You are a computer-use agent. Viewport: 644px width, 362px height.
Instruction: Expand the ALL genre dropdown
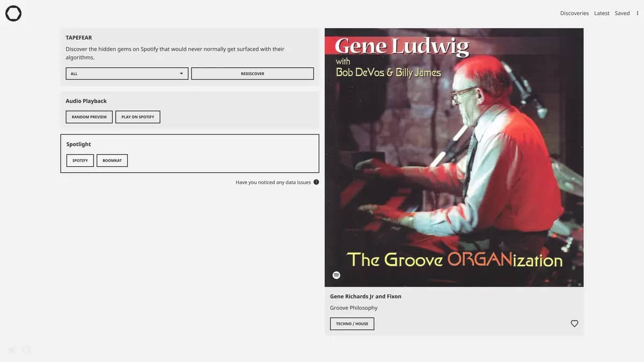[127, 73]
